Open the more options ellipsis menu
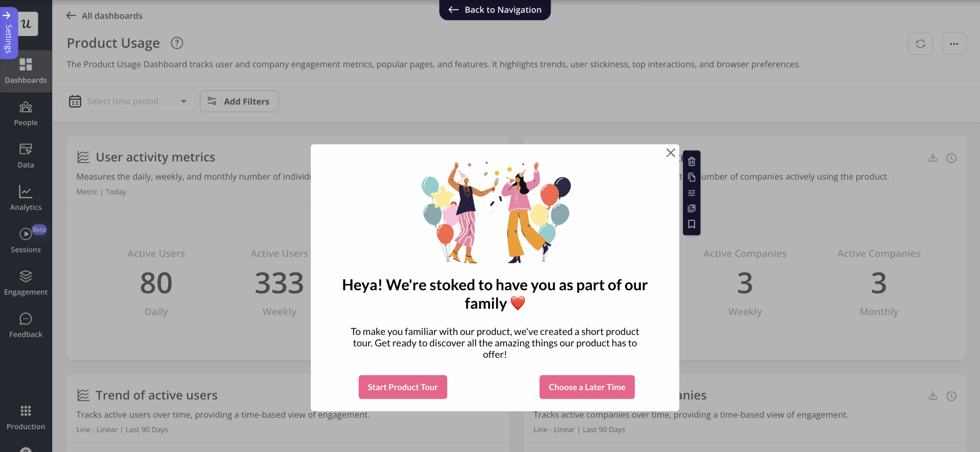This screenshot has height=452, width=980. [x=954, y=44]
